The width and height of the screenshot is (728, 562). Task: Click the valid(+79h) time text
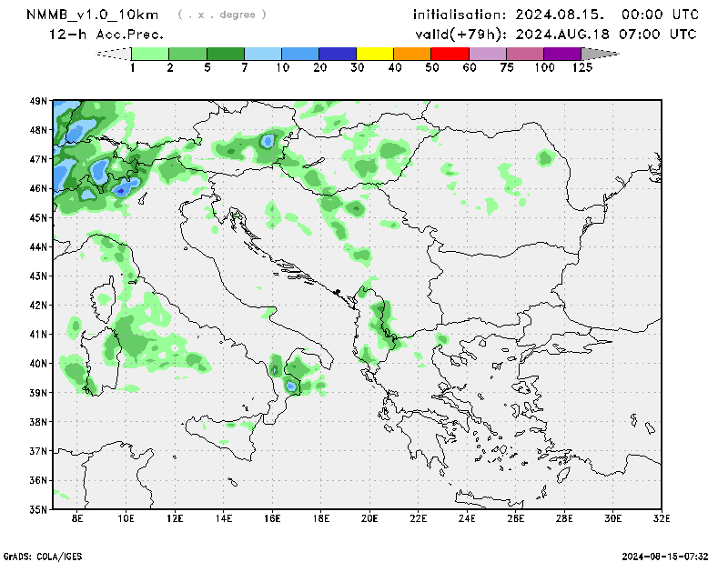(556, 35)
